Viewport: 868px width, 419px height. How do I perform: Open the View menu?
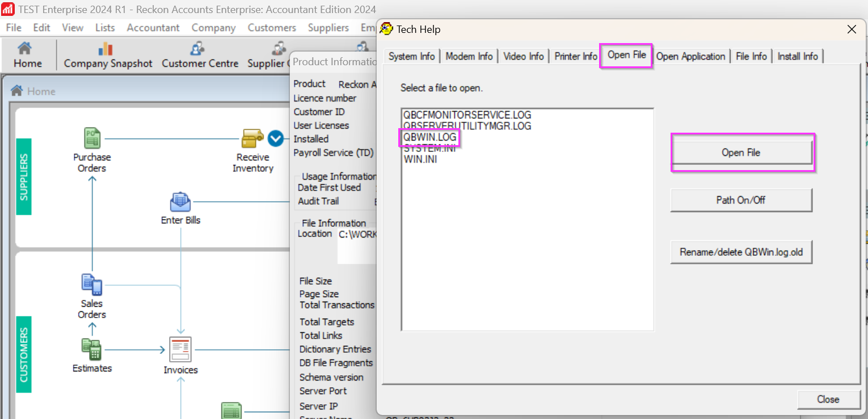pos(73,28)
